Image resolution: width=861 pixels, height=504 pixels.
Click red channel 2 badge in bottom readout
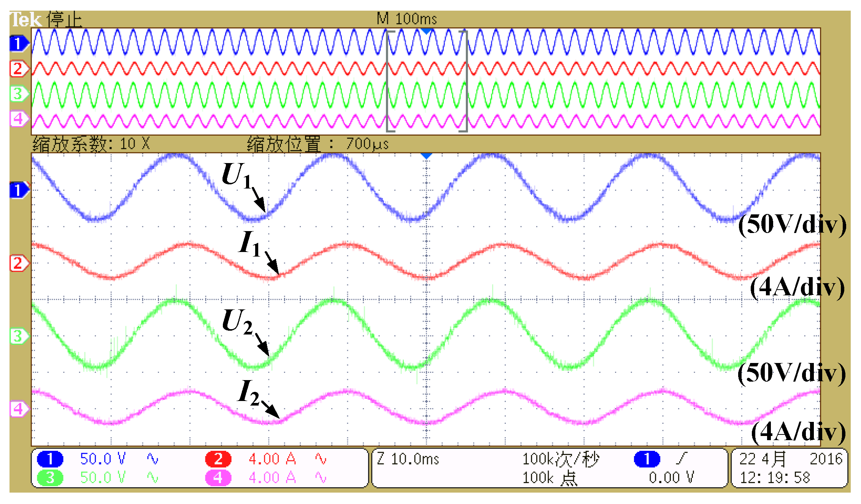click(218, 459)
